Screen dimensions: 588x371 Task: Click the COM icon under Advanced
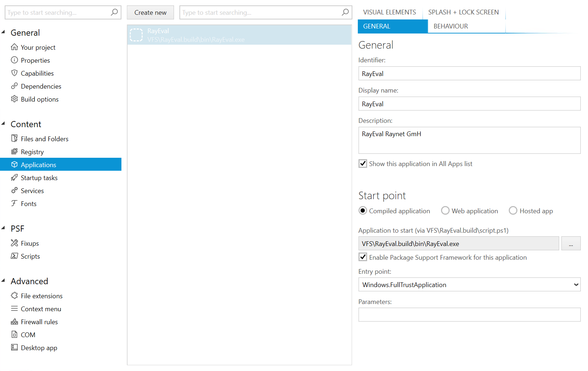14,334
